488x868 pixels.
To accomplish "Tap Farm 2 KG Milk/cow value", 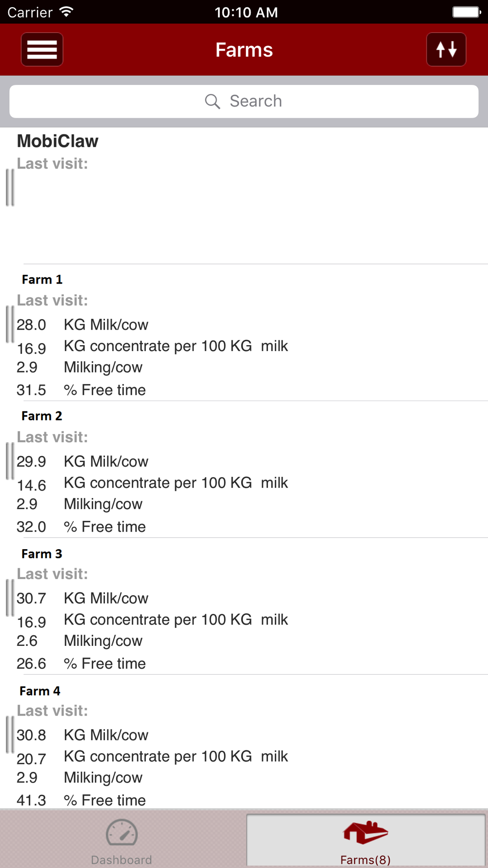I will click(x=31, y=461).
